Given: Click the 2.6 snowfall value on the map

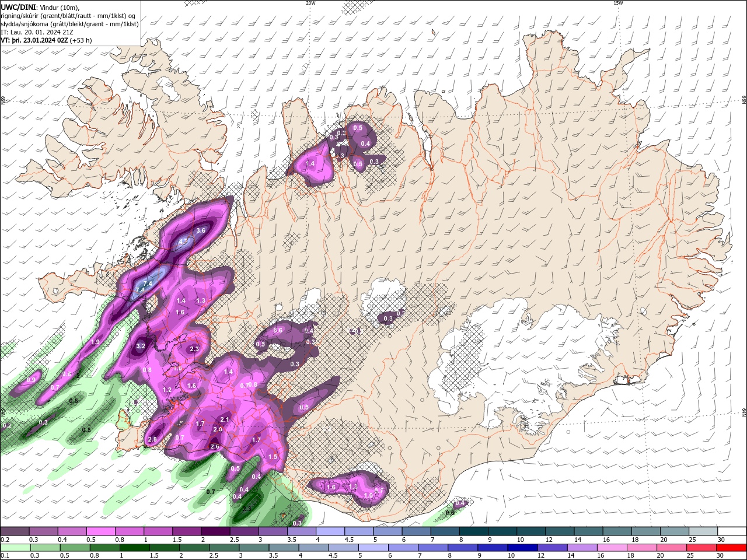Looking at the screenshot, I should (214, 447).
